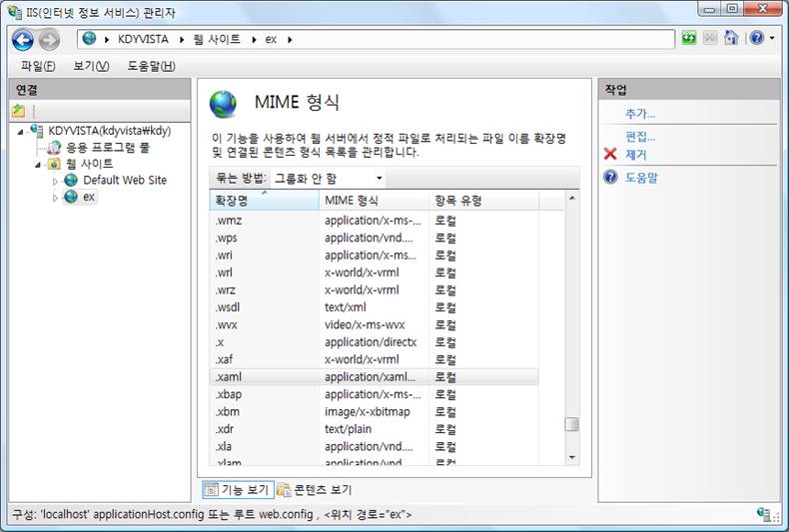The width and height of the screenshot is (789, 532).
Task: Click the green refresh page icon
Action: pyautogui.click(x=689, y=38)
